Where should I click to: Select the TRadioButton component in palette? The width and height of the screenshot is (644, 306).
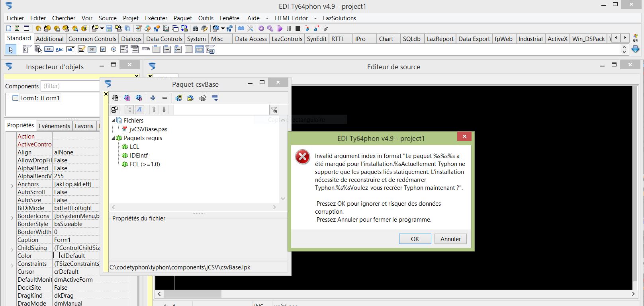click(x=114, y=49)
